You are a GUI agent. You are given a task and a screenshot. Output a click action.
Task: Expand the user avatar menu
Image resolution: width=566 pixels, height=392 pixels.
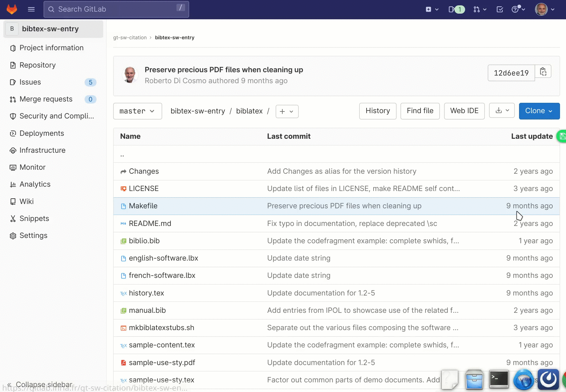point(545,9)
